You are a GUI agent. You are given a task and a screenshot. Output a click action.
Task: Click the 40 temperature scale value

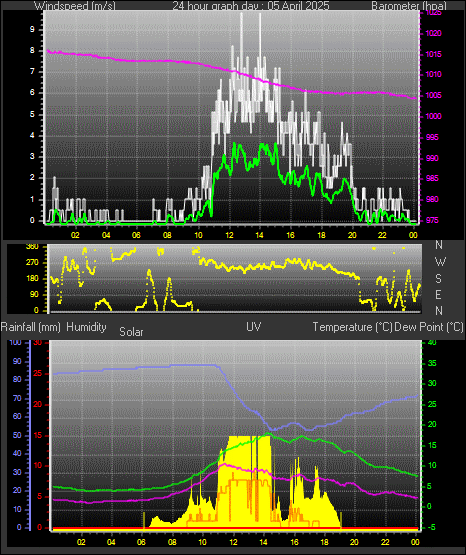tap(432, 342)
